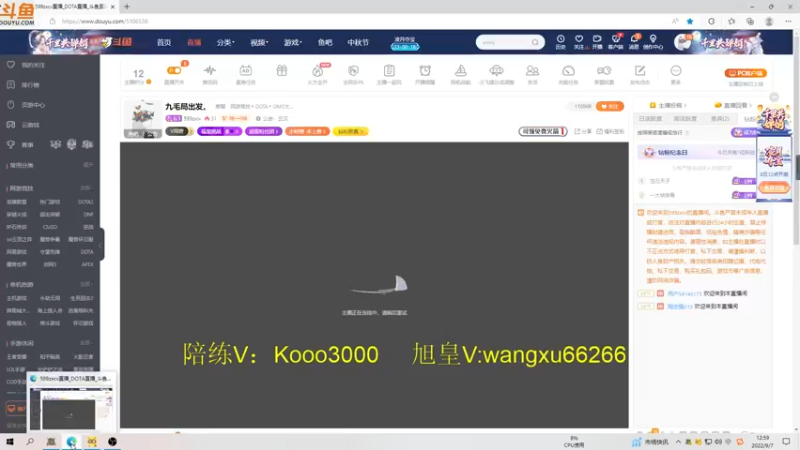Click the Edge window preview thumbnail
This screenshot has width=800, height=450.
tap(71, 408)
